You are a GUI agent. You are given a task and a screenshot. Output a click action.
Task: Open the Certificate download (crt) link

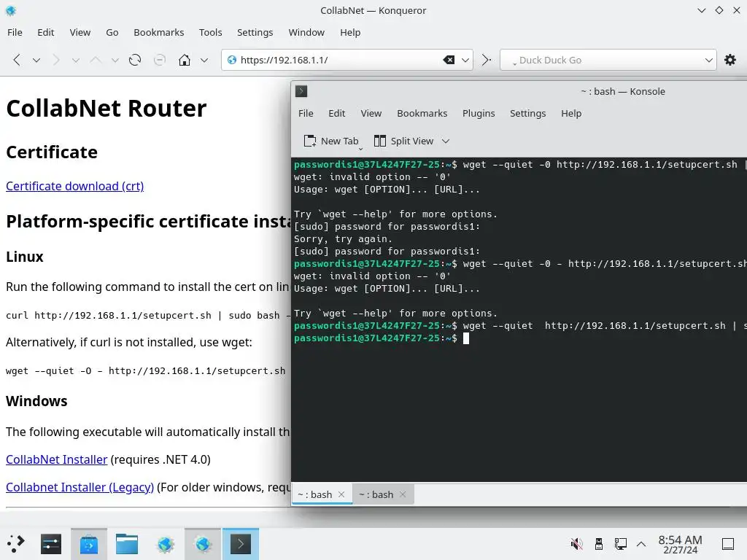[x=75, y=186]
